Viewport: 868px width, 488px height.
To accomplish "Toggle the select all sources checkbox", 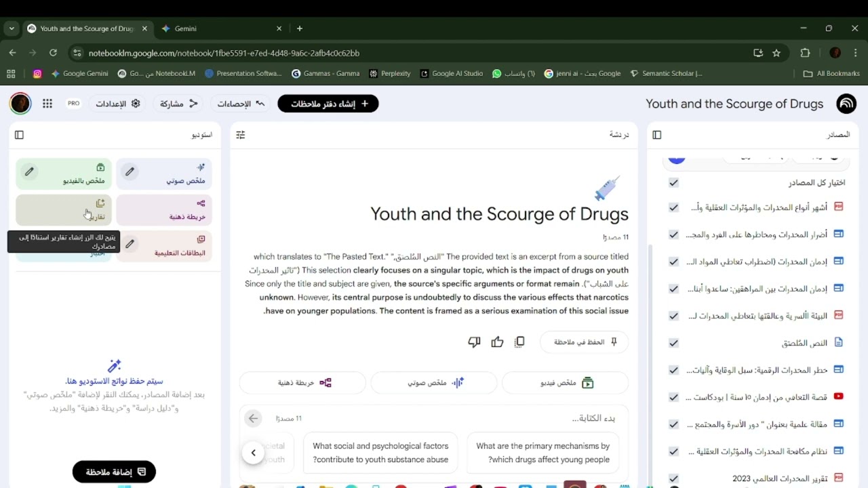I will pos(673,183).
